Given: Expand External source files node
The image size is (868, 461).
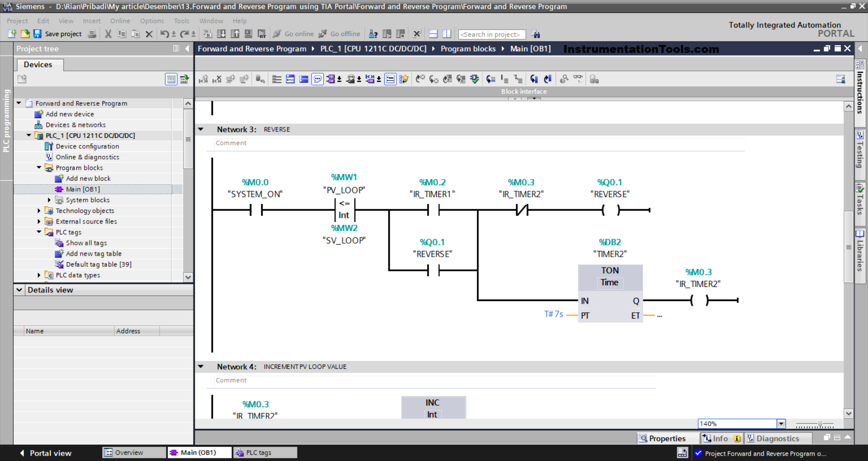Looking at the screenshot, I should pyautogui.click(x=39, y=221).
